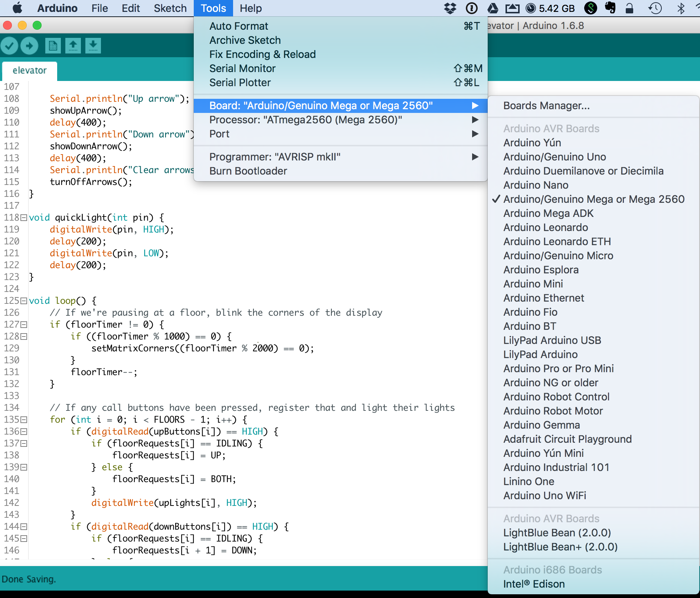Open Boards Manager...
Image resolution: width=700 pixels, height=598 pixels.
546,105
